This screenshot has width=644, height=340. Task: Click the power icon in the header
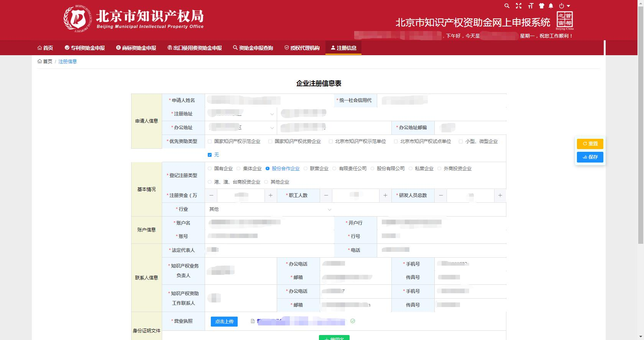562,6
